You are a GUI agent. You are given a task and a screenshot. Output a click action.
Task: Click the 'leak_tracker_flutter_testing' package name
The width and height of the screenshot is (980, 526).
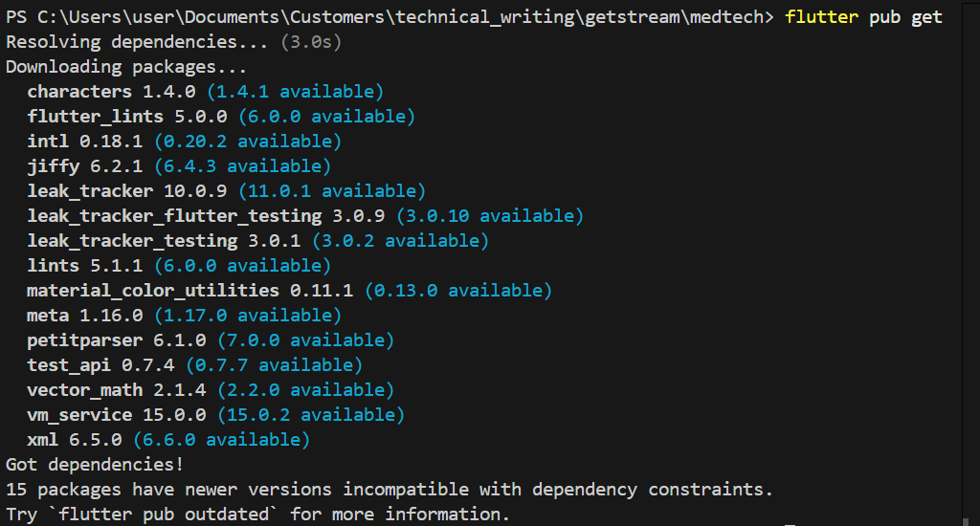[x=174, y=216]
